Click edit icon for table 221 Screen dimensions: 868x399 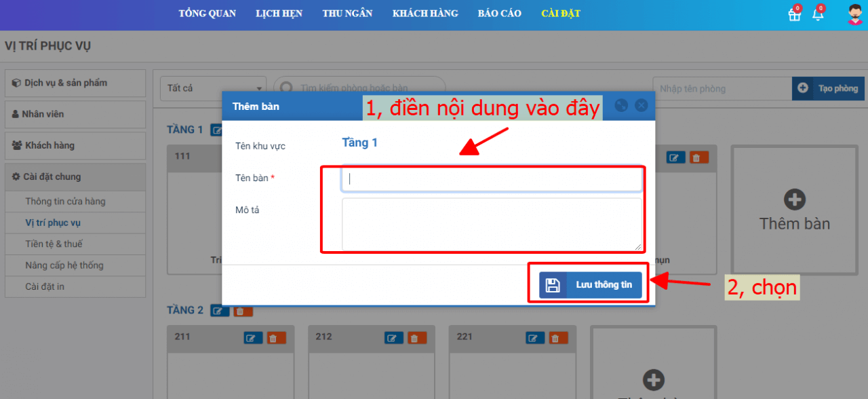pos(534,338)
